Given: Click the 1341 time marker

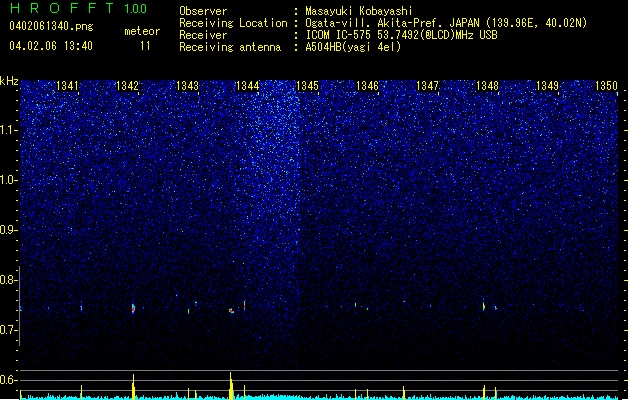Looking at the screenshot, I should pos(67,86).
